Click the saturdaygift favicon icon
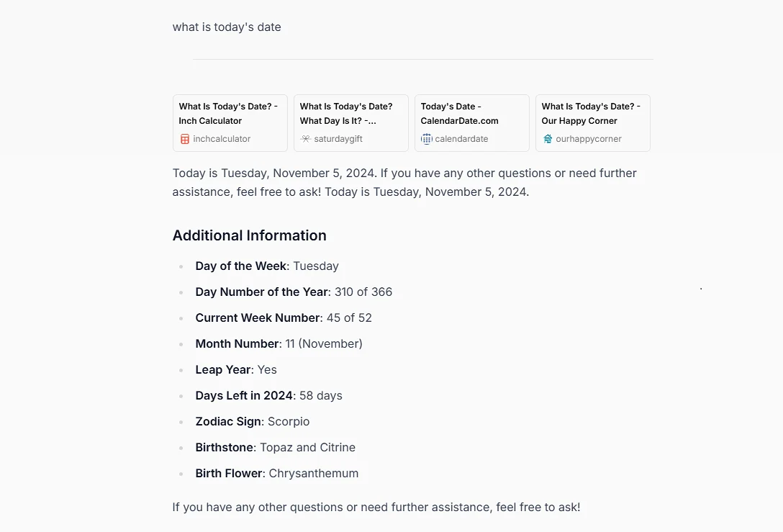 pos(306,139)
